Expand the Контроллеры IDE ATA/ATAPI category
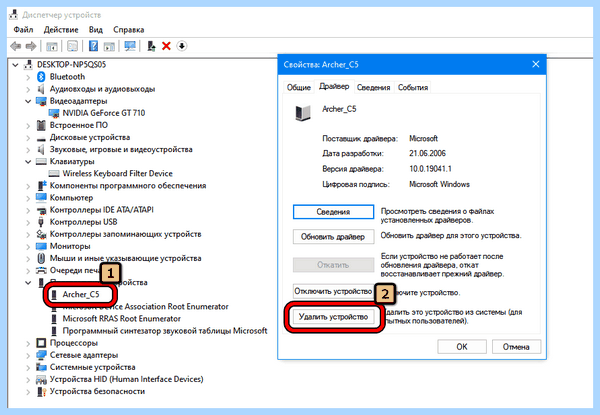 pyautogui.click(x=28, y=210)
